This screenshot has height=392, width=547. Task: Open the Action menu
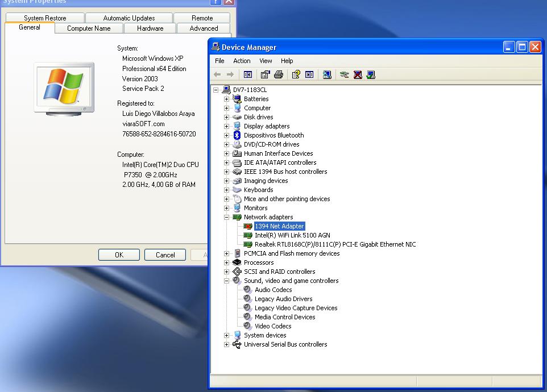(242, 61)
